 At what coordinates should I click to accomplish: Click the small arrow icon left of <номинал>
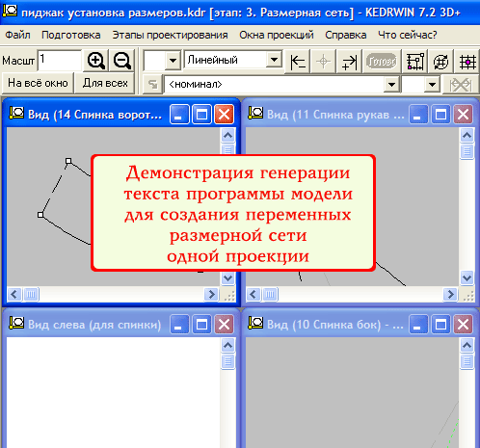(x=152, y=85)
